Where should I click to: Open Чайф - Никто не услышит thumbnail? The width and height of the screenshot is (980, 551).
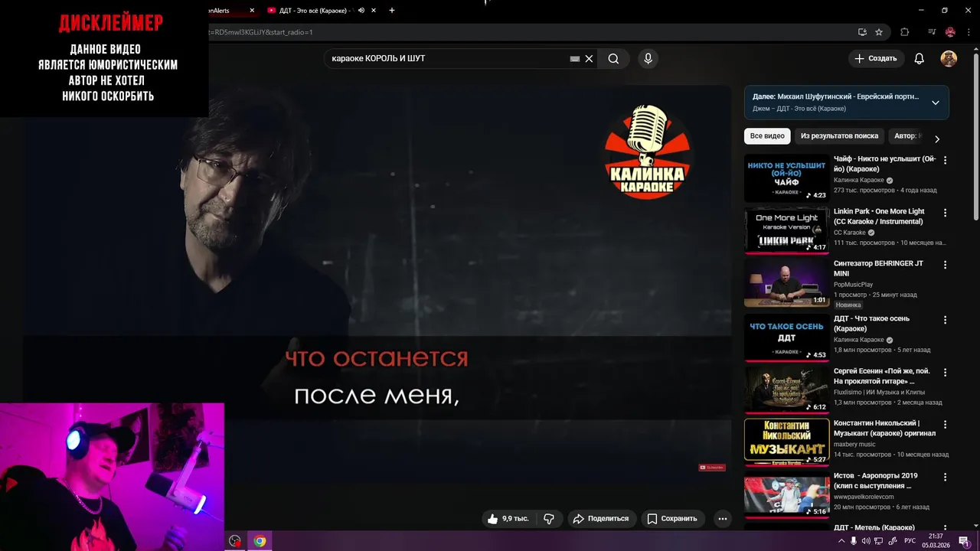[x=786, y=178]
